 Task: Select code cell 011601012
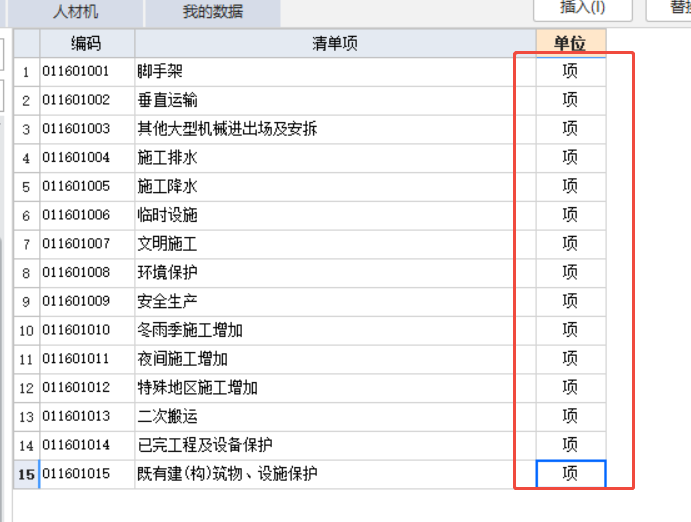(87, 388)
